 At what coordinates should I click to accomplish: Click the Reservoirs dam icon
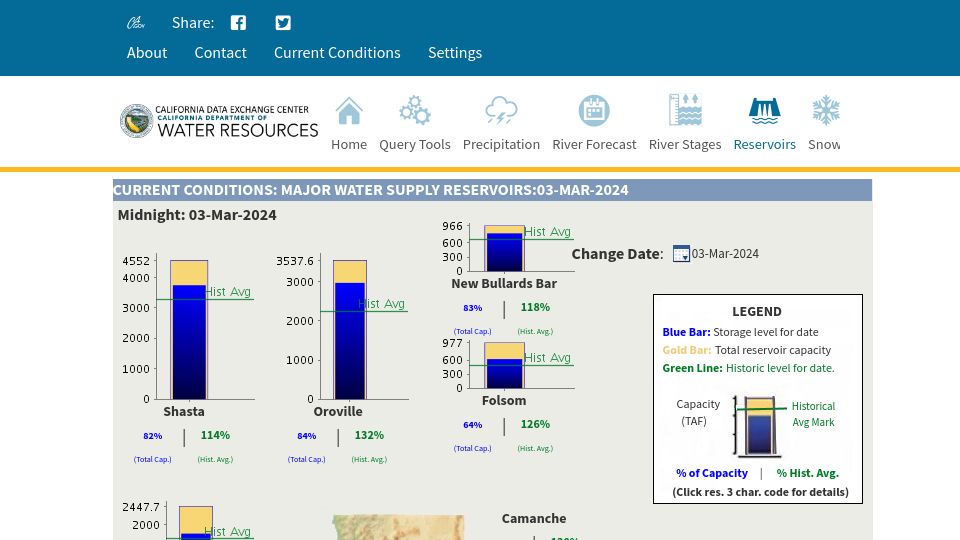tap(765, 111)
